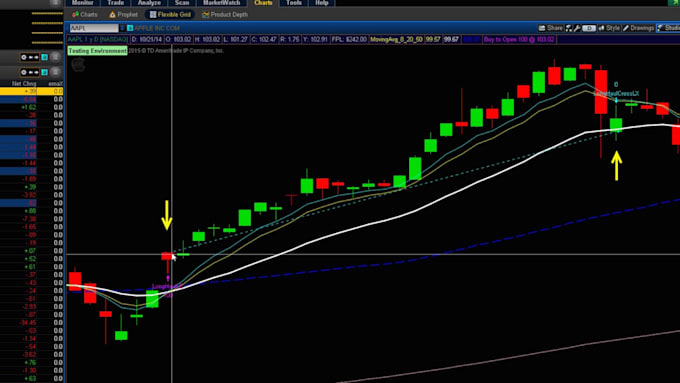The width and height of the screenshot is (680, 383).
Task: Open the MarketWatch tab
Action: [222, 3]
